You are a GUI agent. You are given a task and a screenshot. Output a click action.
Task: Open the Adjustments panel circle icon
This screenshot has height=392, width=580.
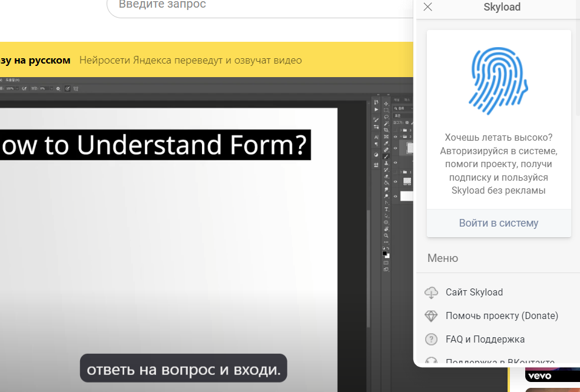click(376, 155)
